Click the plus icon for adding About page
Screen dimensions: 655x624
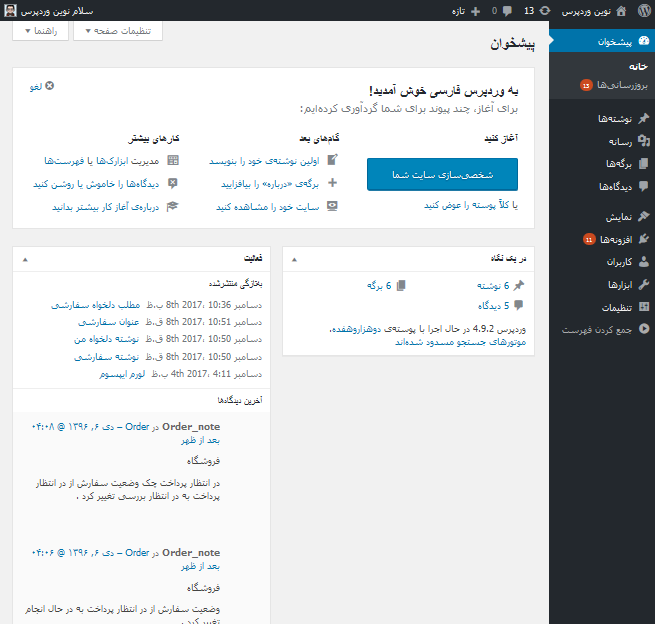(333, 183)
